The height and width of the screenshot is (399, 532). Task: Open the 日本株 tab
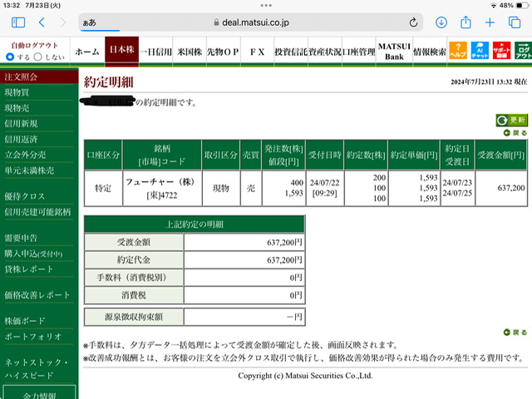click(x=121, y=50)
